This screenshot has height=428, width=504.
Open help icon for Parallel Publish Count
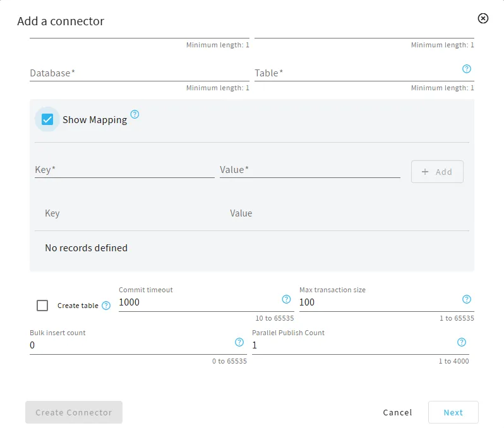point(461,342)
